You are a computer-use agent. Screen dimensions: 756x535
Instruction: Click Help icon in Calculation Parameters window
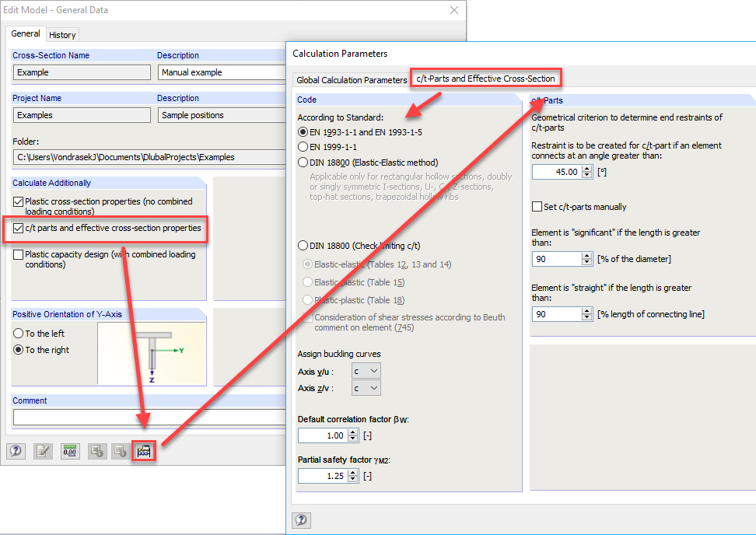[301, 520]
